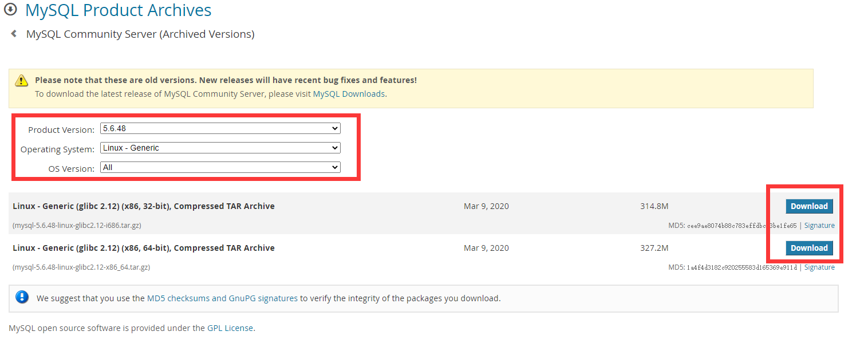Click the 327.2M file size
The height and width of the screenshot is (343, 868).
(654, 248)
